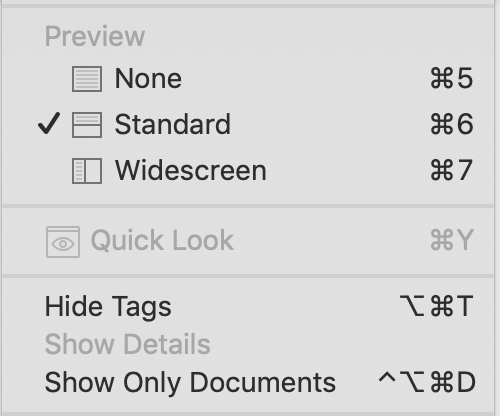500x416 pixels.
Task: Click the Widescreen preview layout icon
Action: click(x=87, y=171)
